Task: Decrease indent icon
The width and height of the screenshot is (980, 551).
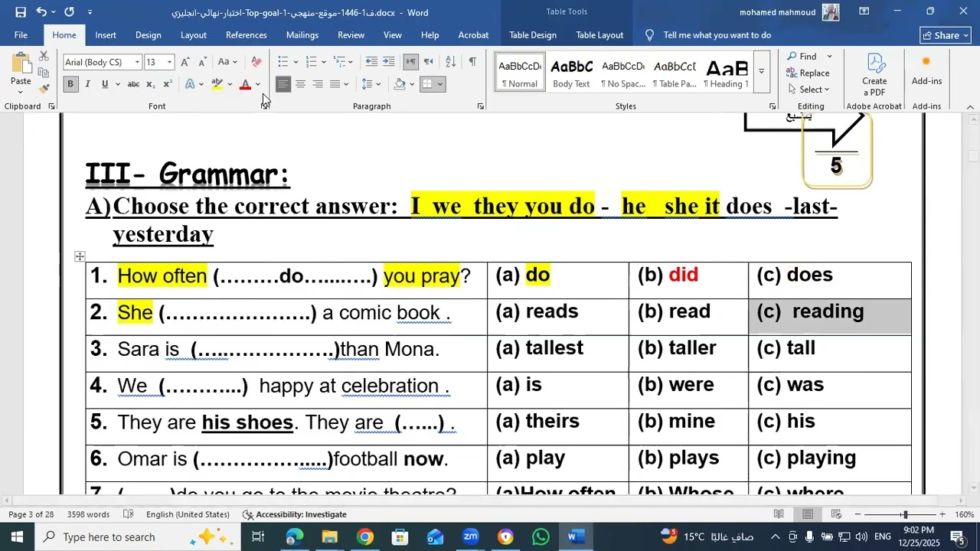Action: 371,62
